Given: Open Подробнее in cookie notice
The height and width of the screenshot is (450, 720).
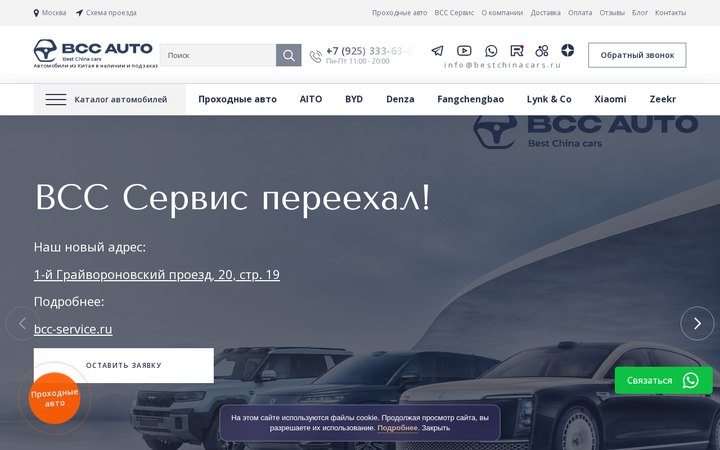Looking at the screenshot, I should pyautogui.click(x=397, y=428).
